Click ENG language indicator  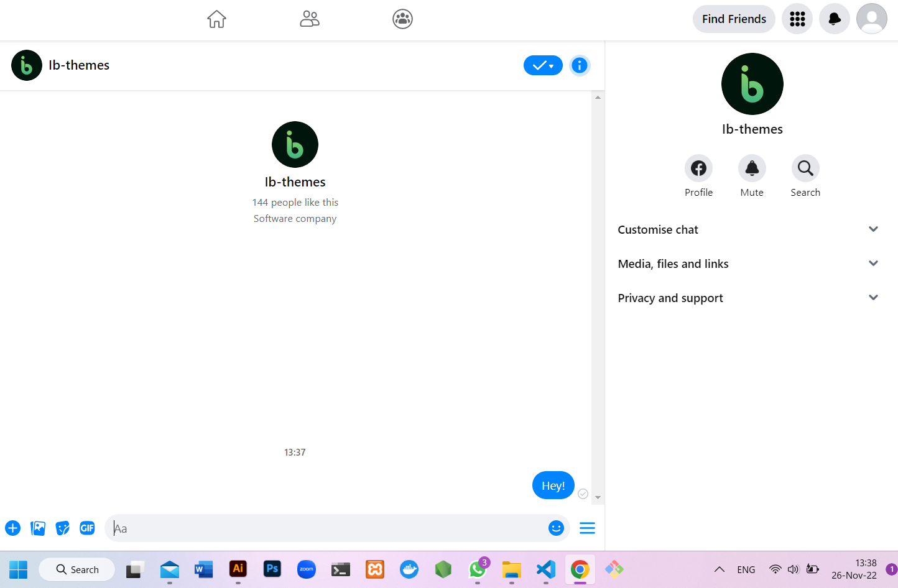[x=746, y=569]
